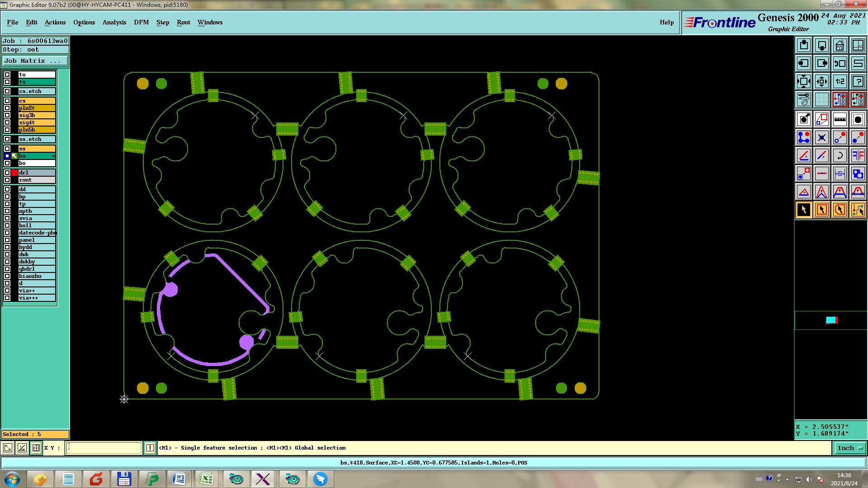868x488 pixels.
Task: Click the X Y coordinate input field
Action: click(104, 448)
